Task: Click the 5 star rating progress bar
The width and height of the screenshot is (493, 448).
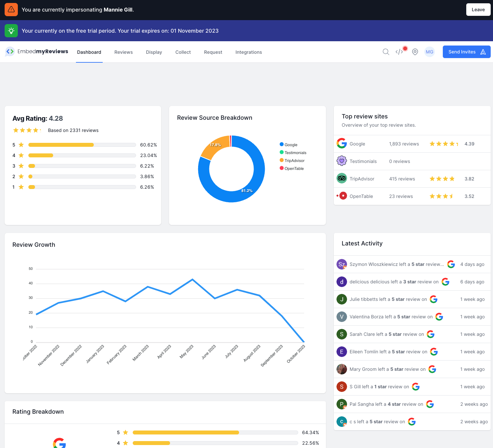Action: [x=82, y=145]
